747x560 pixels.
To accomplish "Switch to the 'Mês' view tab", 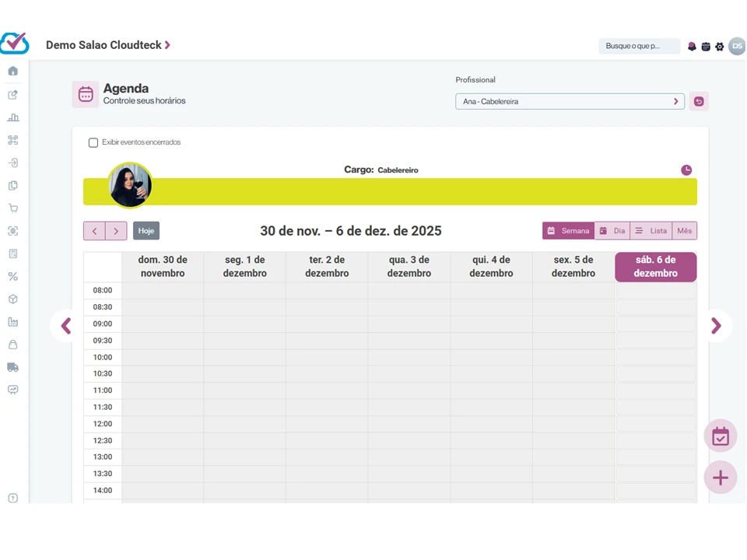I will click(x=684, y=231).
